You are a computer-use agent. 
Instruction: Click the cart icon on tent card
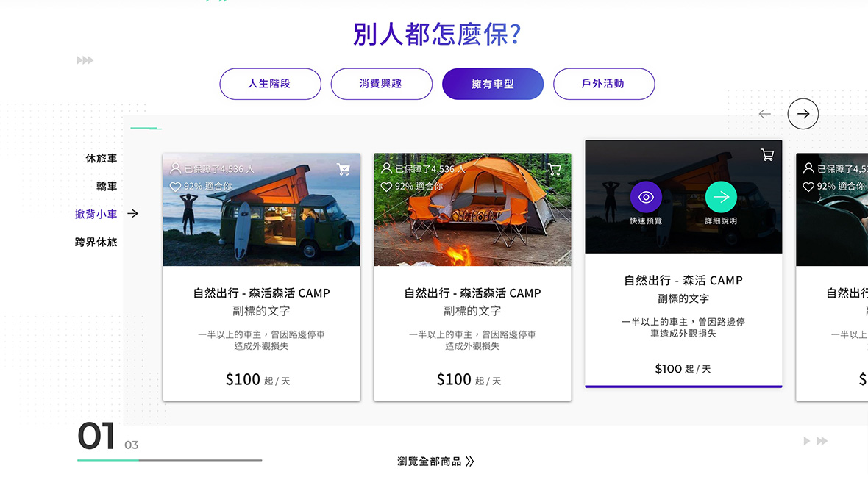point(554,169)
